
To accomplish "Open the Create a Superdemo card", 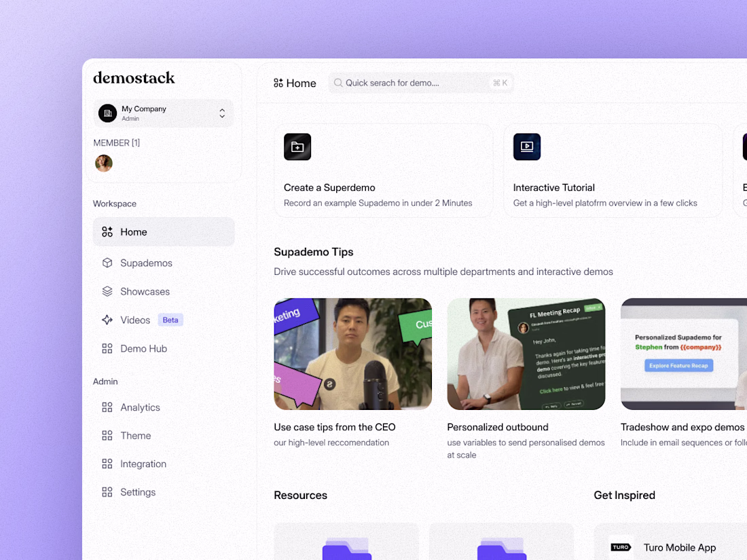I will 383,170.
